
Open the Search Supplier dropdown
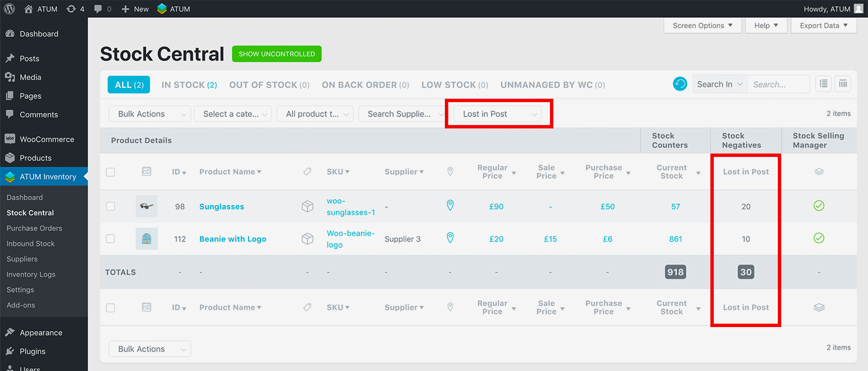[402, 114]
